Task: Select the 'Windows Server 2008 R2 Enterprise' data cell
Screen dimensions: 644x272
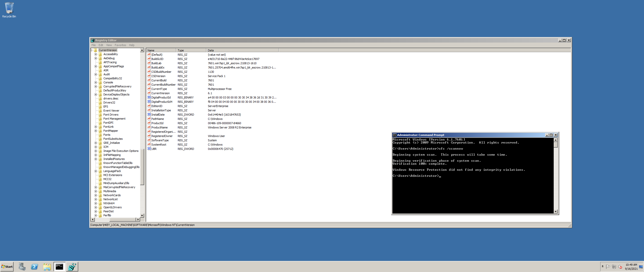Action: [229, 127]
